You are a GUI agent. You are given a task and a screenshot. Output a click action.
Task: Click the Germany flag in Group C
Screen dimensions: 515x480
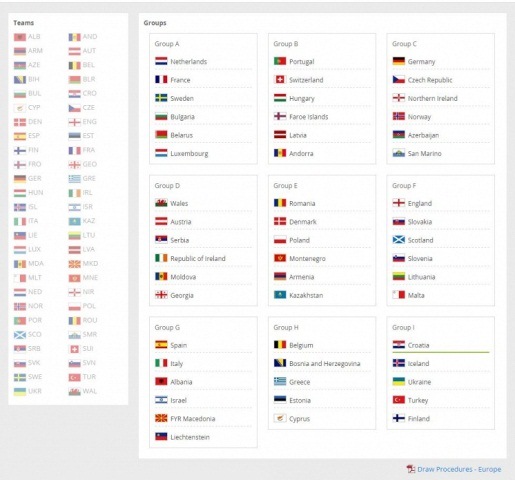[398, 61]
